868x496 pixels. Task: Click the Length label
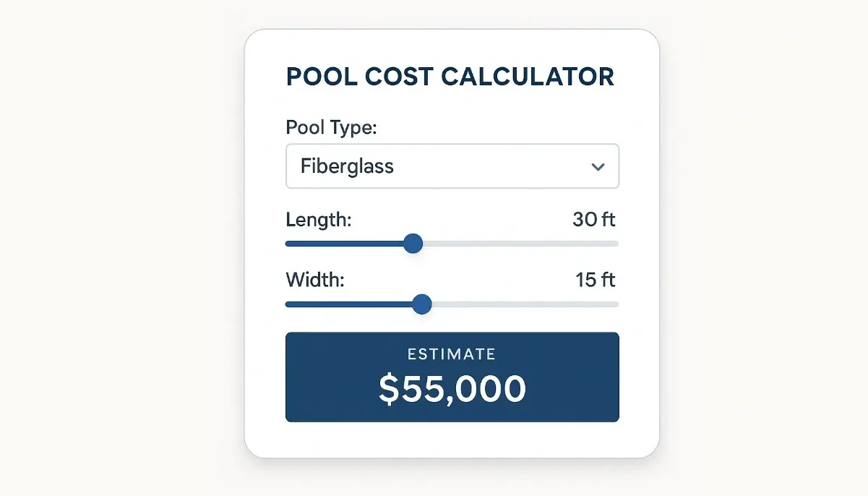click(319, 219)
